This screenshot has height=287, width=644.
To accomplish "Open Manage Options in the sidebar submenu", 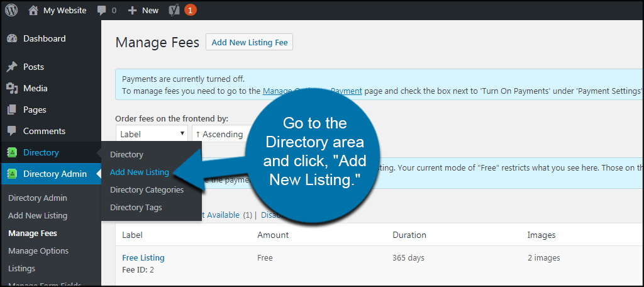I will 38,250.
